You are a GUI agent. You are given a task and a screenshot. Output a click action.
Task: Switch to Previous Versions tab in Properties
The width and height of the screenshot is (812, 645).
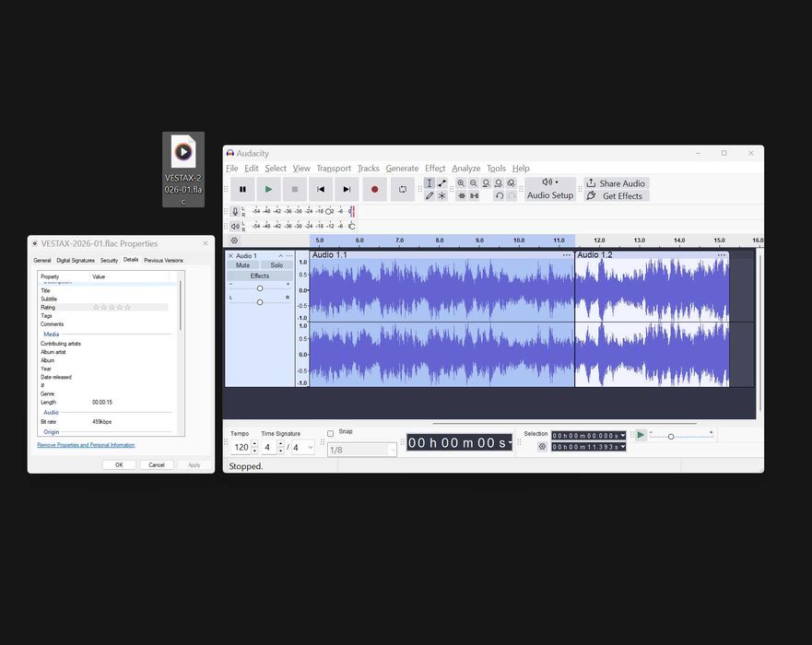164,261
